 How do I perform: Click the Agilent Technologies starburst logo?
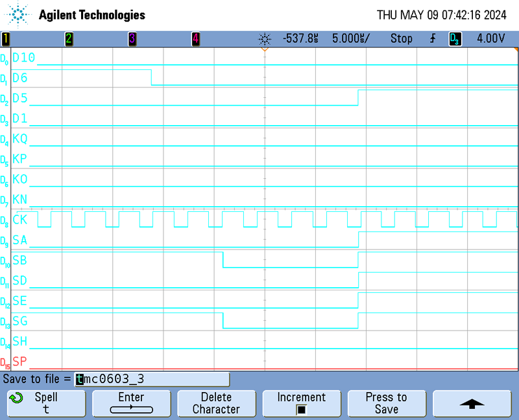pyautogui.click(x=18, y=14)
